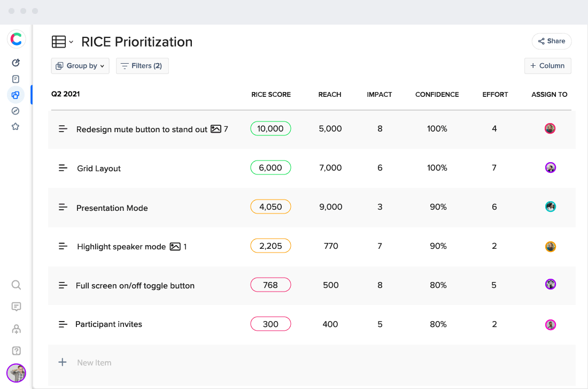Open the invite person icon near the bottom
This screenshot has height=389, width=588.
16,329
